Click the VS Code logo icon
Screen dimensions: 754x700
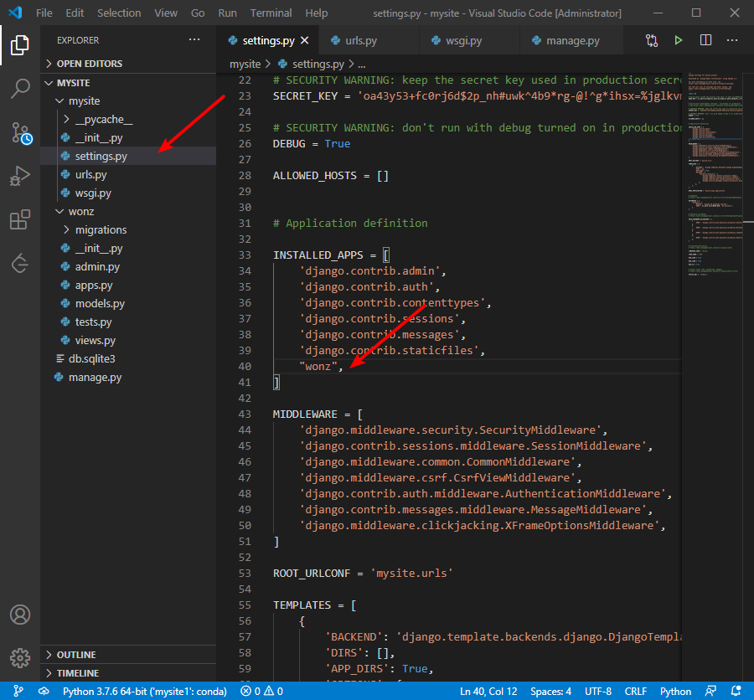15,13
